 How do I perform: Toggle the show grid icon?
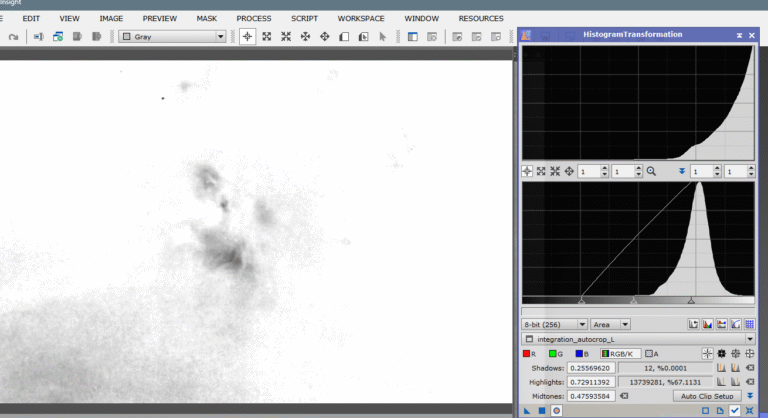tap(750, 324)
